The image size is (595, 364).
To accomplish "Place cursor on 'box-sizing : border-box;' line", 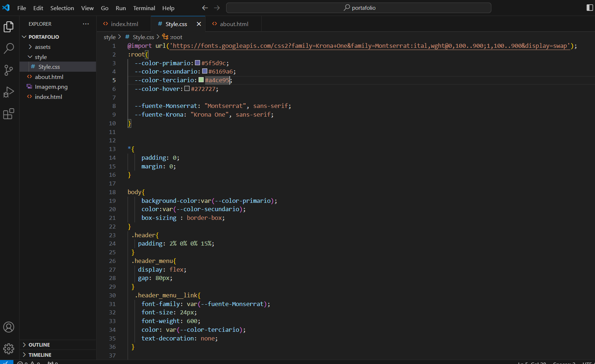I will coord(183,218).
